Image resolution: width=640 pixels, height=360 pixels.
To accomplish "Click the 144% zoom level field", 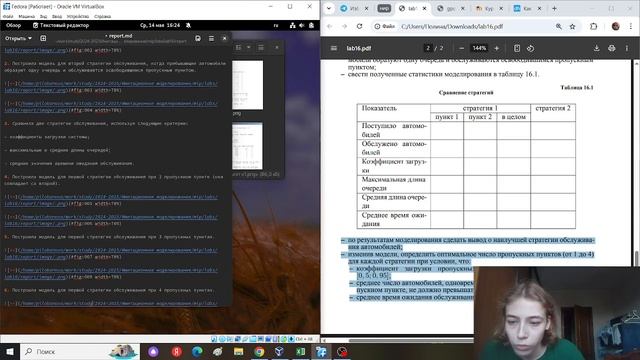I will click(x=479, y=48).
